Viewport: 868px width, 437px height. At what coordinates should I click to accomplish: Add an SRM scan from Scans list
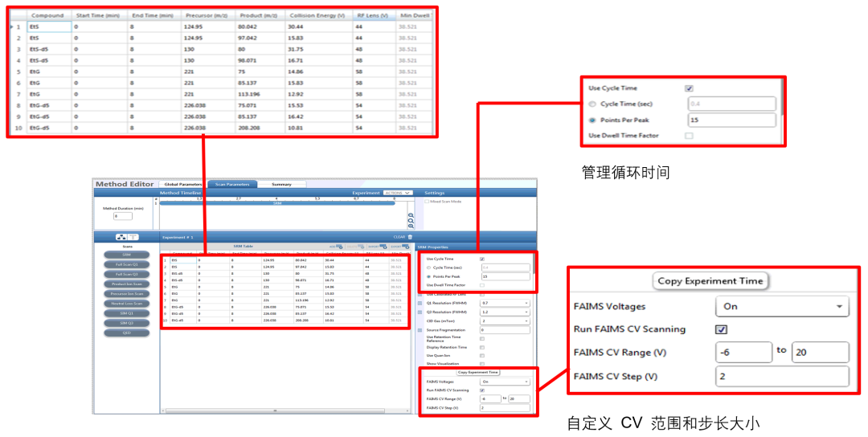click(127, 255)
